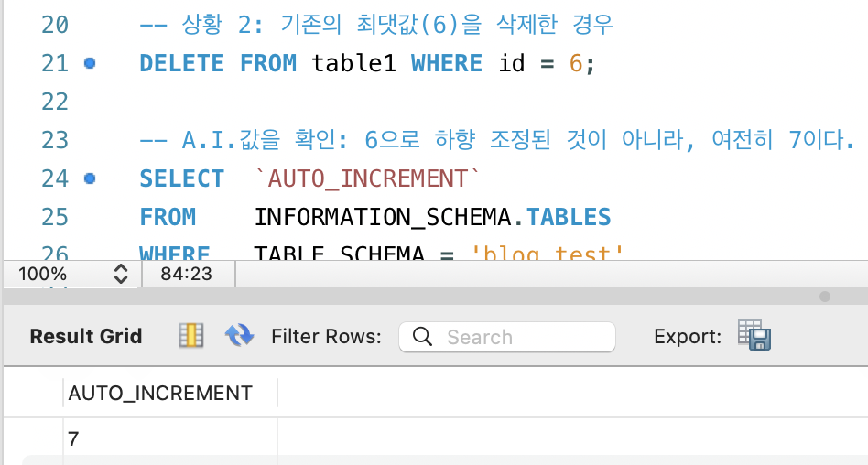Toggle statement marker on line 21

pos(90,63)
